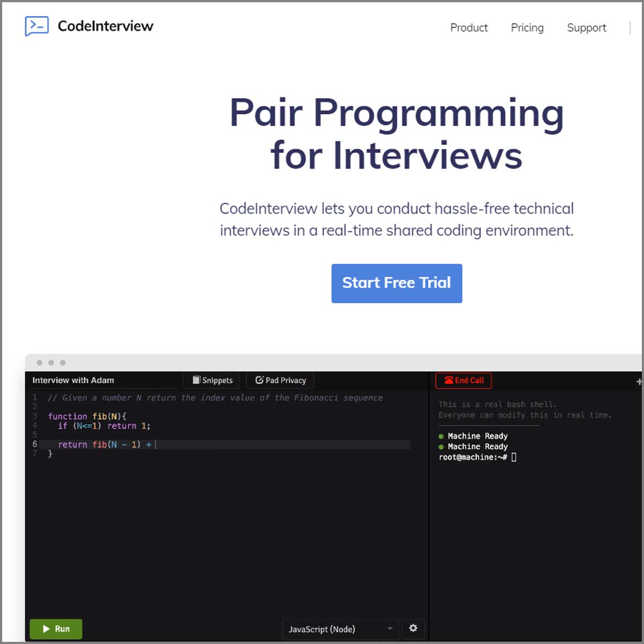The image size is (644, 644).
Task: Toggle the second Machine Ready status indicator
Action: [441, 447]
